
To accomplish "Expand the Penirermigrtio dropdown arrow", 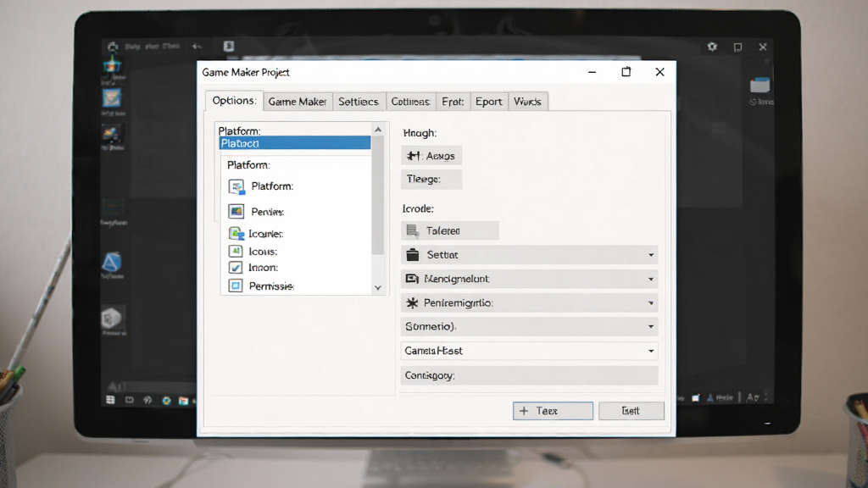I will tap(651, 303).
